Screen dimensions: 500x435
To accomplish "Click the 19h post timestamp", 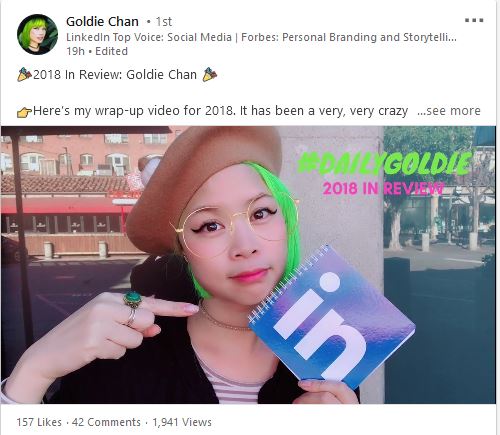I will 75,51.
